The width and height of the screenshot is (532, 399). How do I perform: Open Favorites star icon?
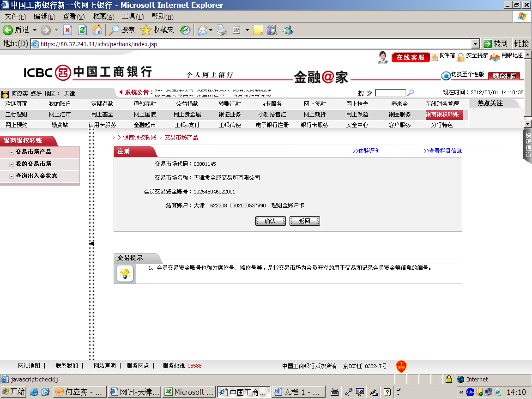tap(146, 30)
